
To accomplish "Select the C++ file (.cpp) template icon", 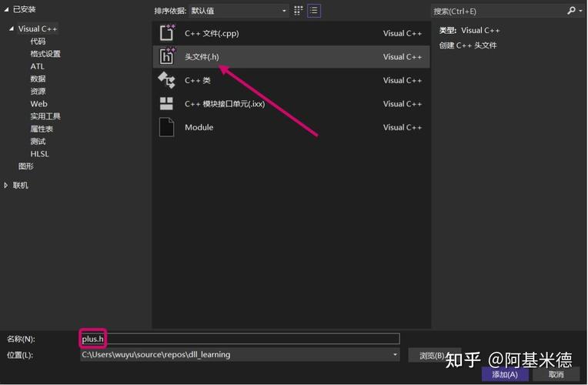I will coord(167,33).
